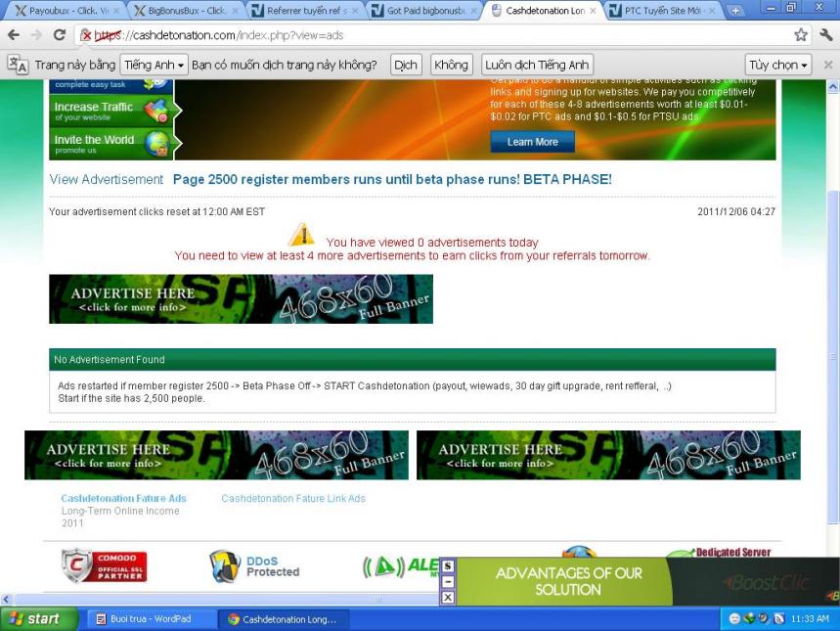Click the BoostClic ad logo

coord(766,582)
